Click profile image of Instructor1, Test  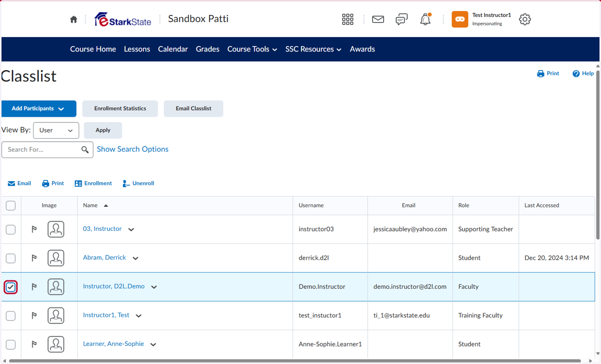click(56, 315)
